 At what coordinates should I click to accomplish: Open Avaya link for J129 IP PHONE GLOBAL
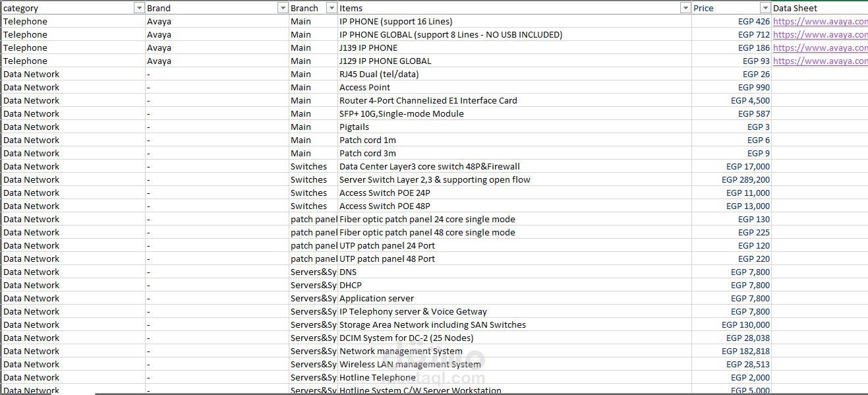pos(821,61)
